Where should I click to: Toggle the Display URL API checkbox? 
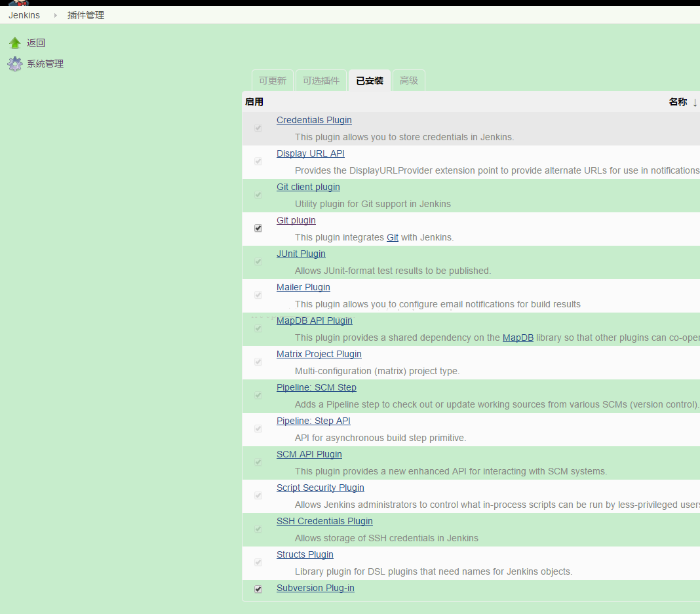pyautogui.click(x=258, y=162)
